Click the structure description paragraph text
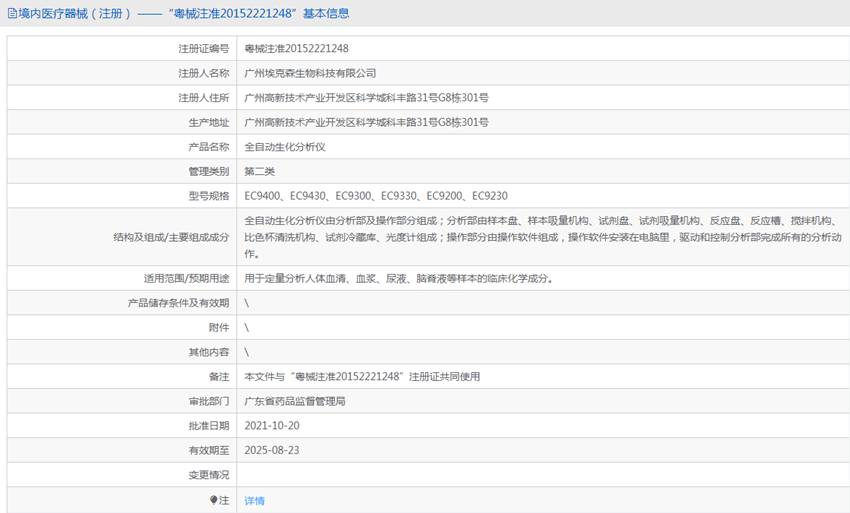Screen dimensions: 850x513 [x=543, y=237]
